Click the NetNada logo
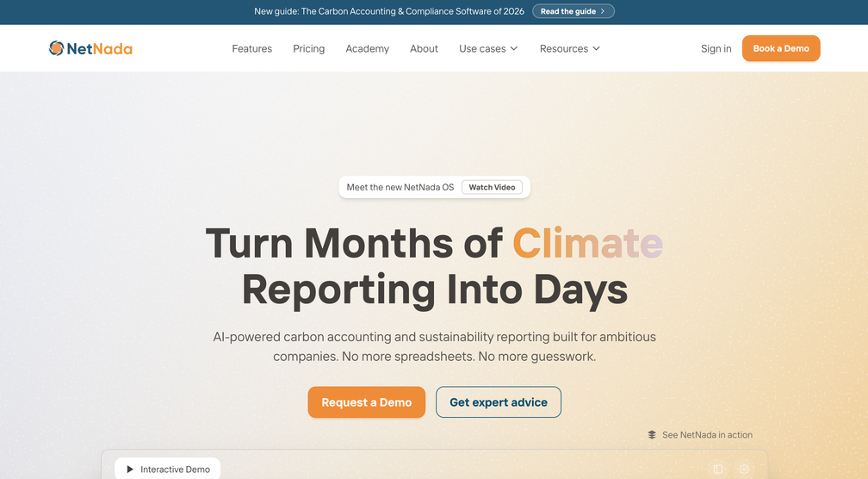Image resolution: width=868 pixels, height=479 pixels. [90, 49]
